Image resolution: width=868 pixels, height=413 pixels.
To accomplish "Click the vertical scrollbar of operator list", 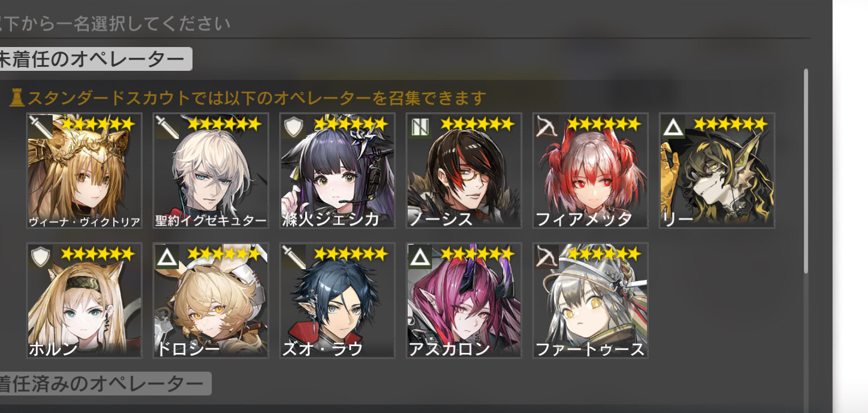I will pyautogui.click(x=806, y=171).
